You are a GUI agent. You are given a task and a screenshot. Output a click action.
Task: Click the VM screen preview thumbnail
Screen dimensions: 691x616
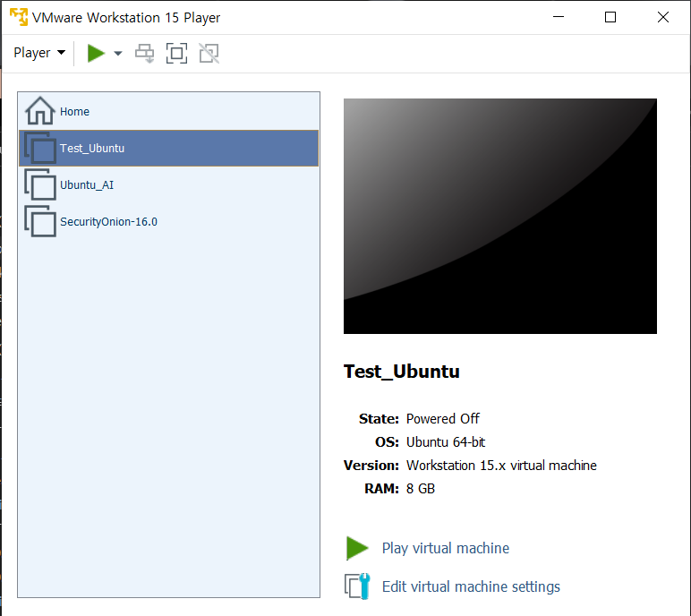[500, 216]
